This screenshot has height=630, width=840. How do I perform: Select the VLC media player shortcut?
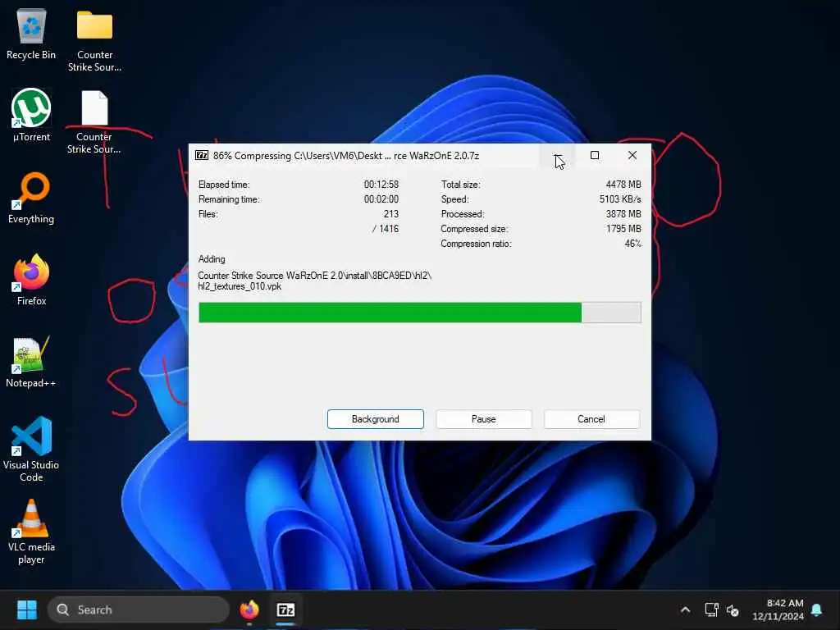click(31, 532)
